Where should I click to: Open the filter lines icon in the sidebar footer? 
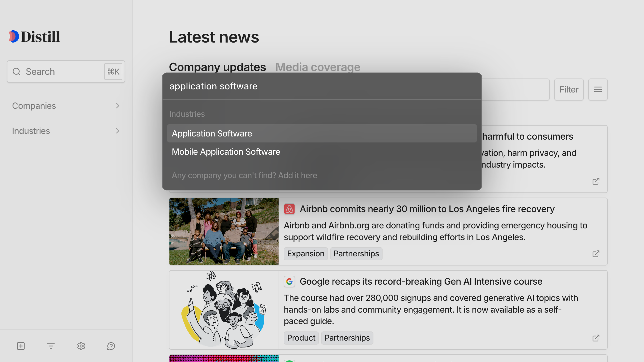[51, 346]
